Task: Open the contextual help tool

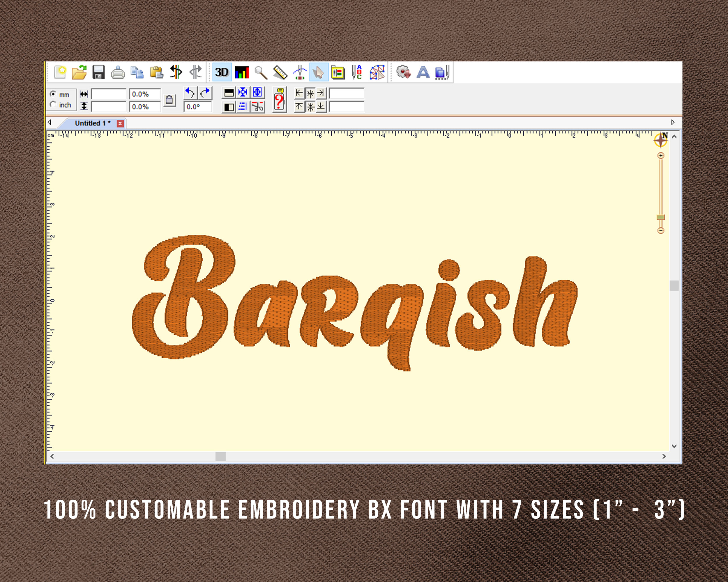Action: (280, 100)
